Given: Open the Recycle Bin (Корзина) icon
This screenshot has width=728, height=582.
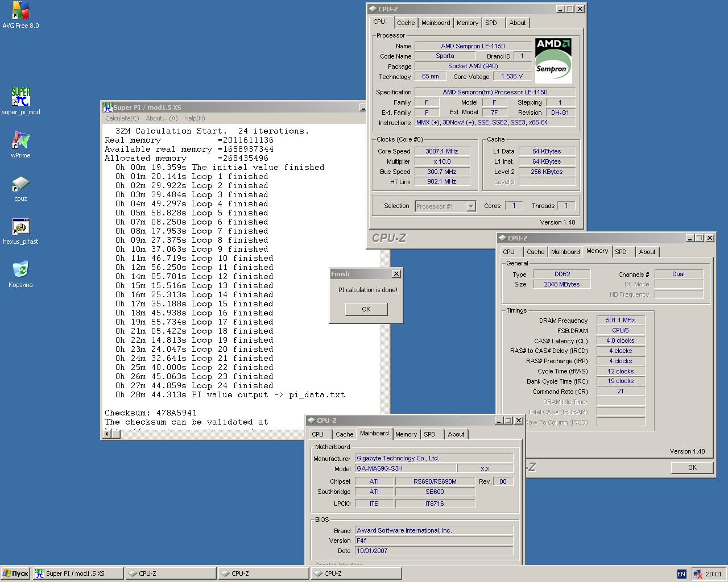Looking at the screenshot, I should 20,274.
